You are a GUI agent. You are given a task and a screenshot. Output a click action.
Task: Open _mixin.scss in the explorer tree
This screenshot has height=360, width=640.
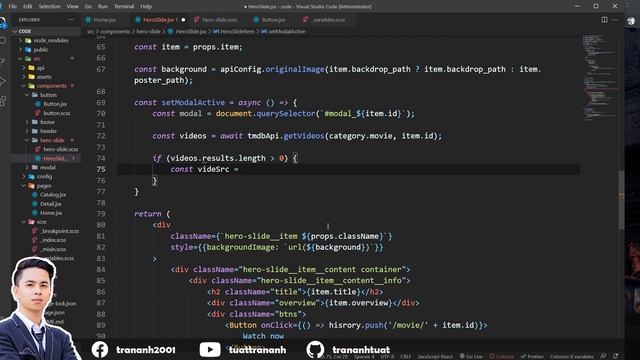(x=46, y=249)
